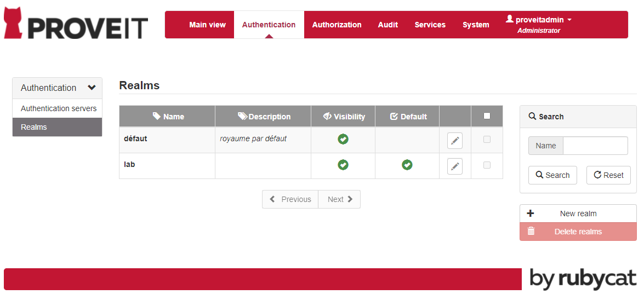Click the pencil edit icon for défaut realm
This screenshot has width=644, height=300.
[x=454, y=141]
